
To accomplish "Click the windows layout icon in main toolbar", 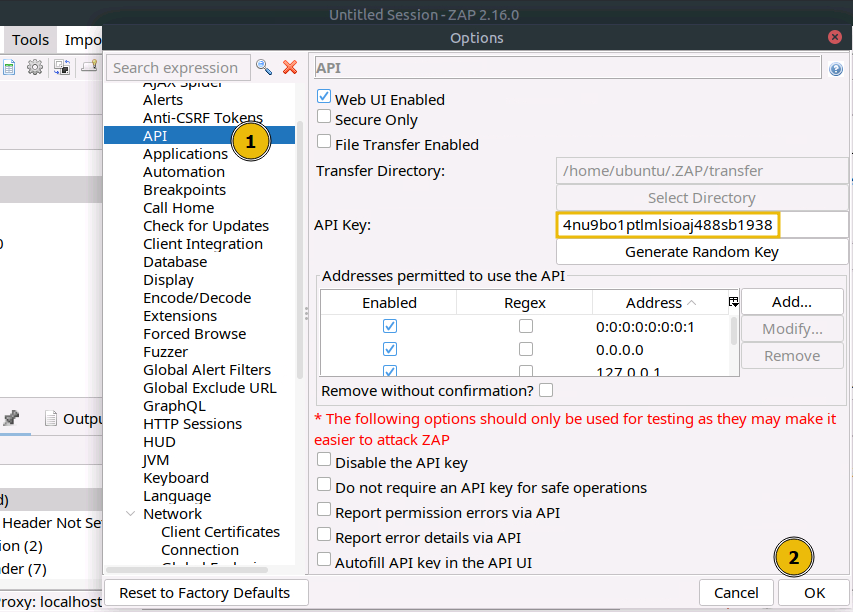I will [61, 67].
